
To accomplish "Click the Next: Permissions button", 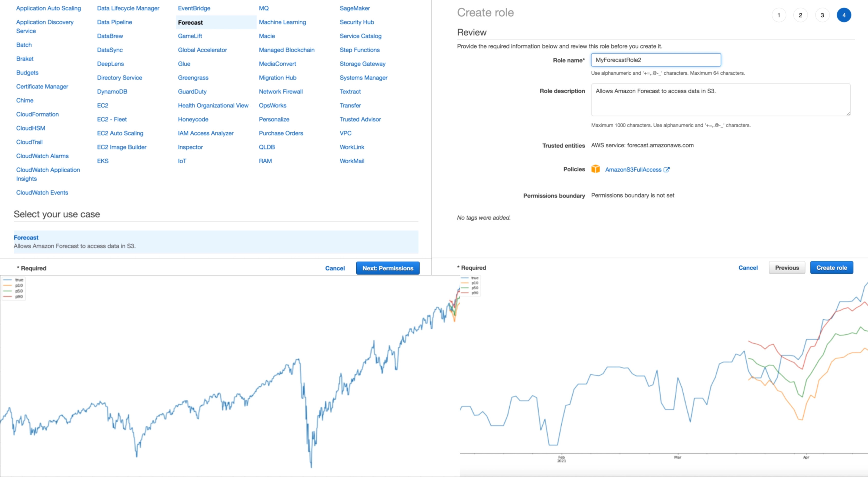I will [387, 268].
